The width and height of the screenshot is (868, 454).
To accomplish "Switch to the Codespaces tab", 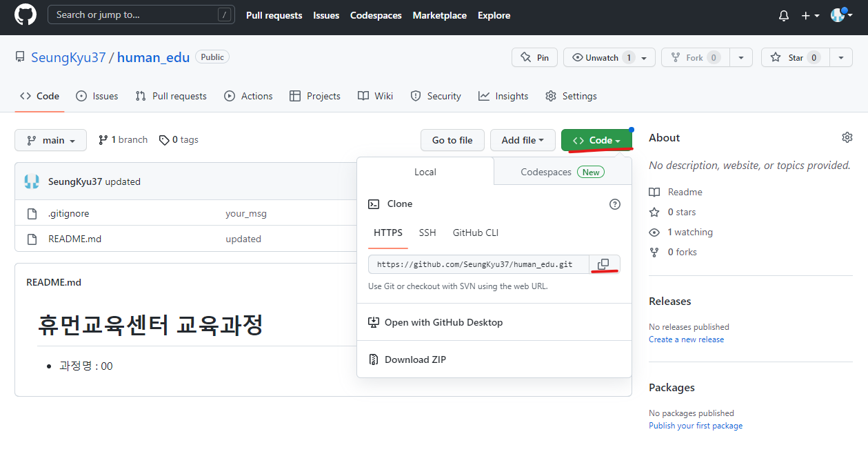I will click(x=563, y=172).
